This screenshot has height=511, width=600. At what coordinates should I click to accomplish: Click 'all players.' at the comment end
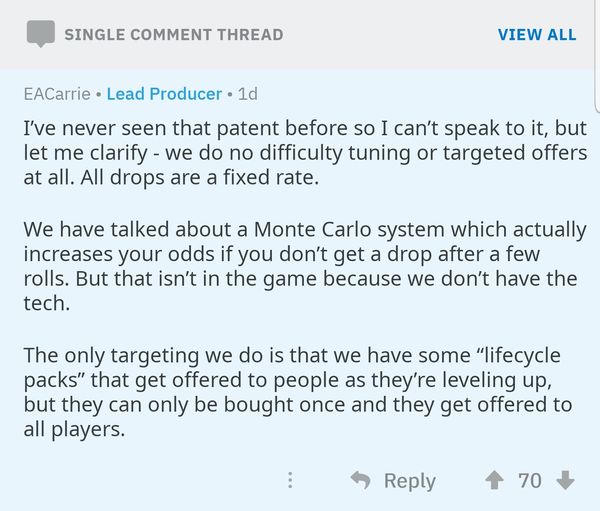[74, 430]
